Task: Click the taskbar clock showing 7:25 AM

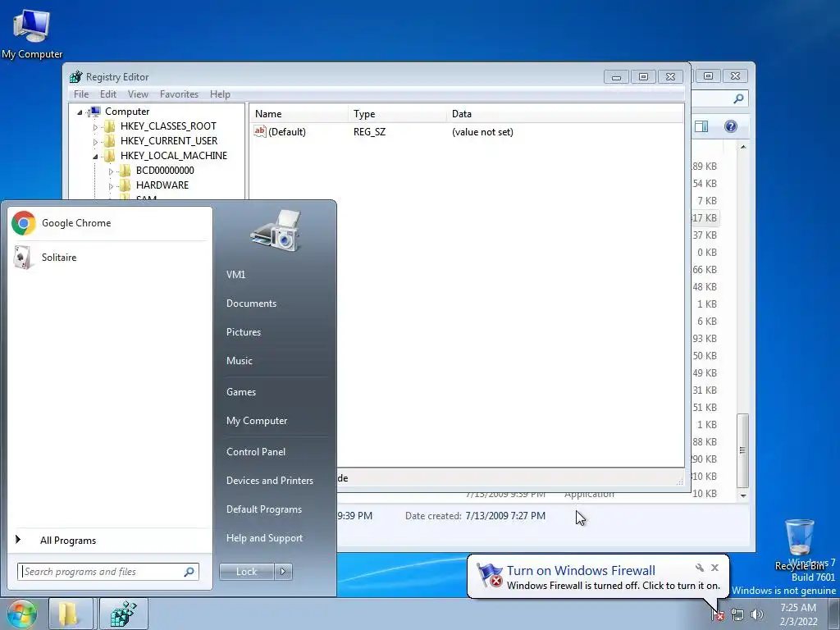Action: pyautogui.click(x=798, y=614)
